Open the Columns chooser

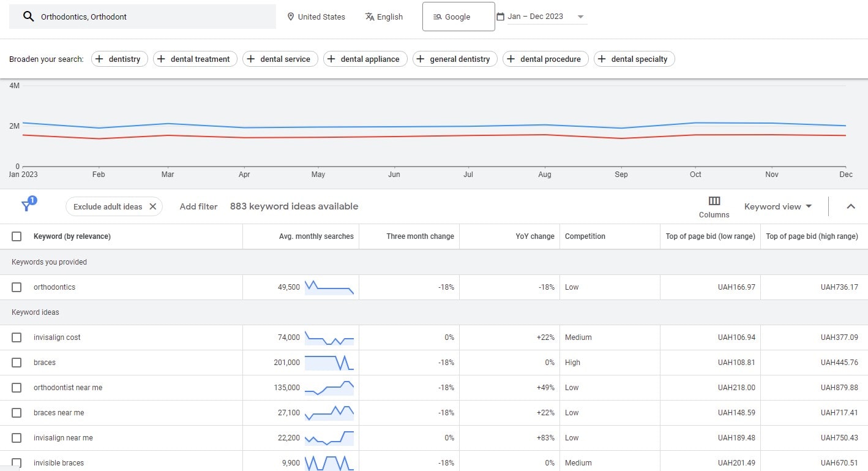coord(714,207)
